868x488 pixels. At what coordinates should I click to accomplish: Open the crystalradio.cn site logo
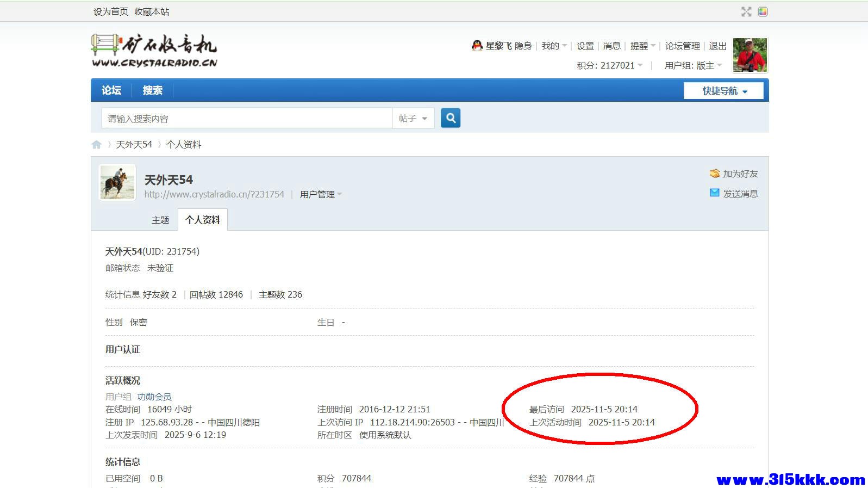tap(154, 51)
